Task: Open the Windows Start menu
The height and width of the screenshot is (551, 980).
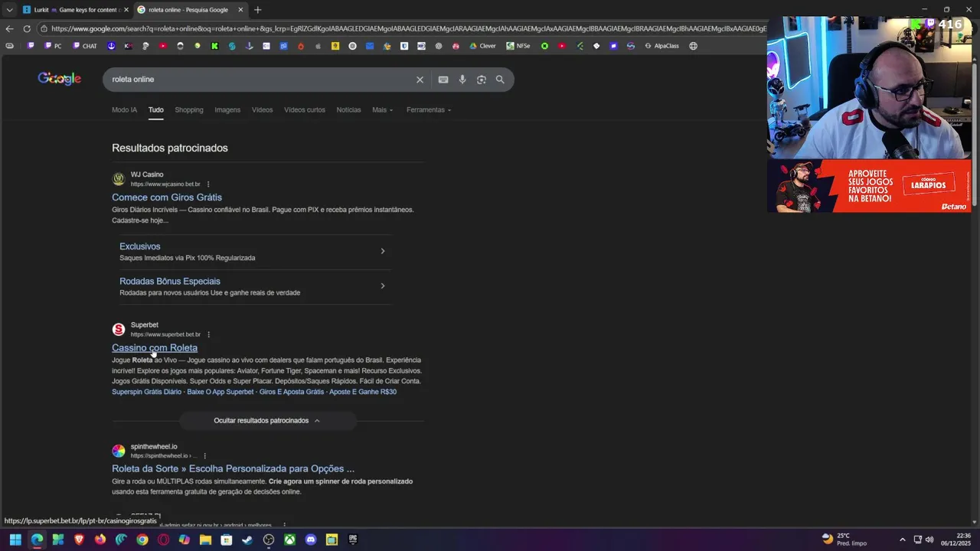Action: 15,540
